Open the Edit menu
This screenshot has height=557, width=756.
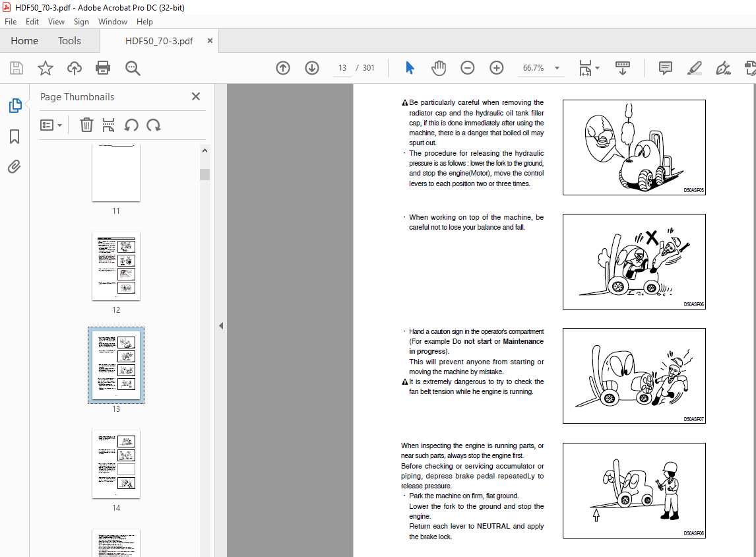click(32, 22)
